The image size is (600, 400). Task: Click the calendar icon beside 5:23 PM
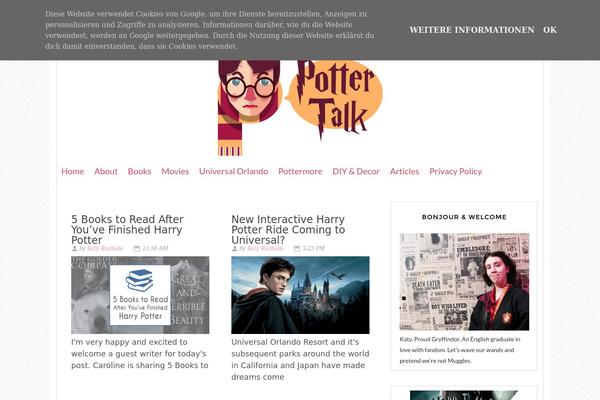[x=297, y=248]
